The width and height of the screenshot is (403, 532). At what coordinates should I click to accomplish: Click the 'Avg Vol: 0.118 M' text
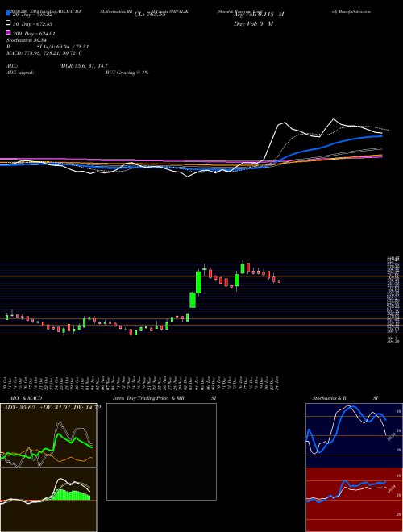pyautogui.click(x=259, y=15)
